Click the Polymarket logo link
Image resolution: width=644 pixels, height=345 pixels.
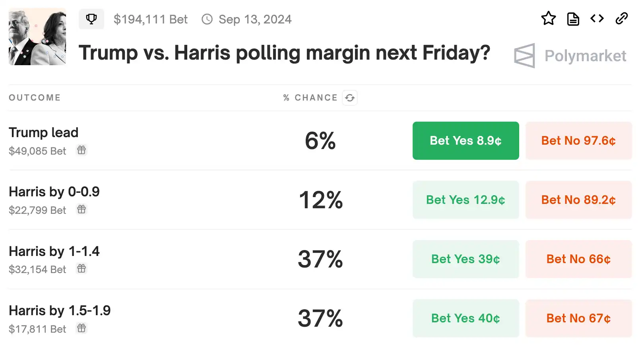570,56
